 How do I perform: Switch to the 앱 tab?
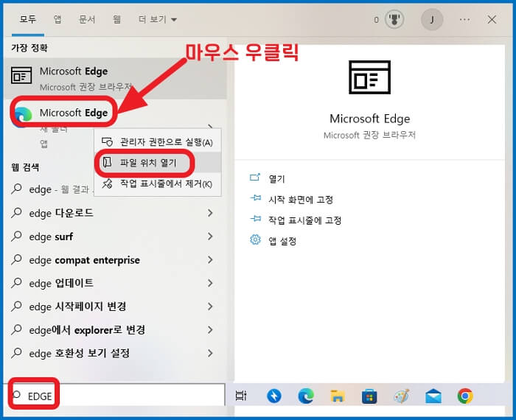coord(57,19)
